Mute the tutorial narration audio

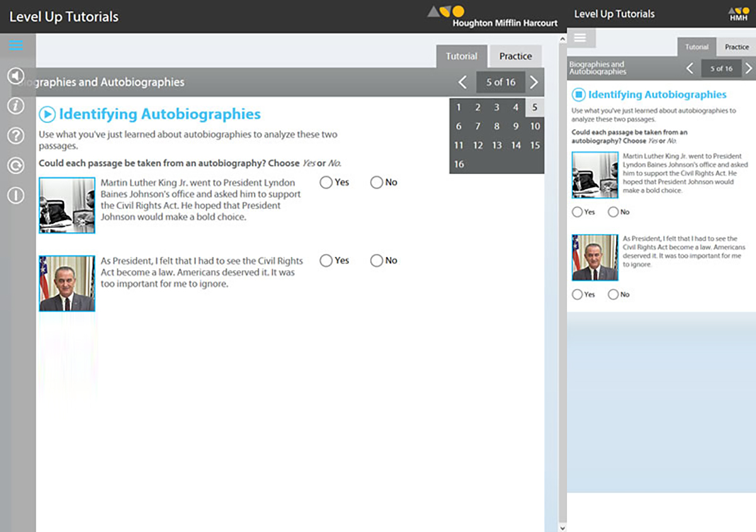coord(16,76)
